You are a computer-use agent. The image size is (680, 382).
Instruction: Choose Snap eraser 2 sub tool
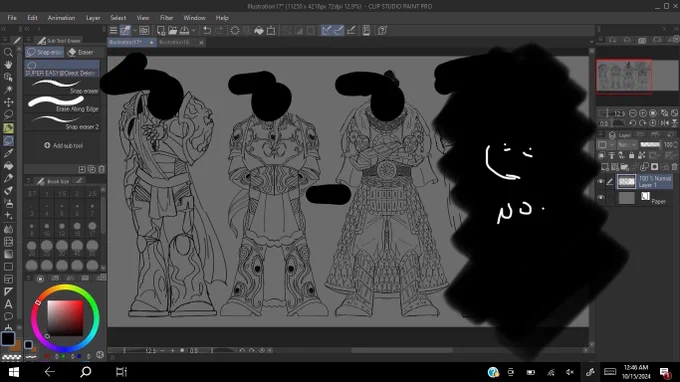(63, 122)
